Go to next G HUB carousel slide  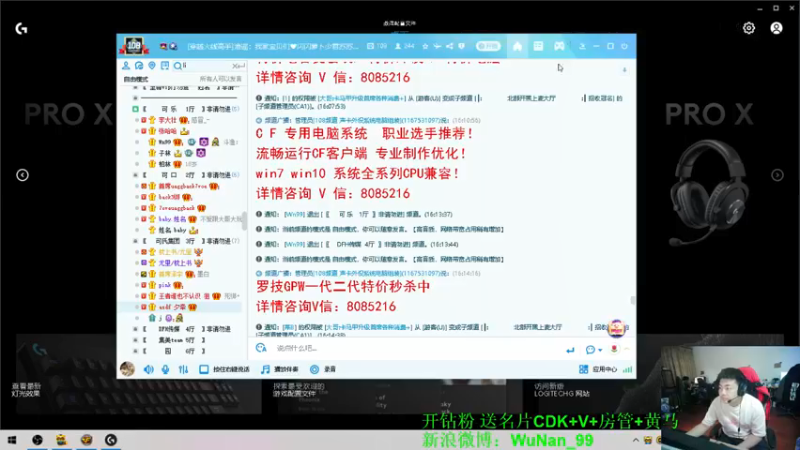click(777, 175)
